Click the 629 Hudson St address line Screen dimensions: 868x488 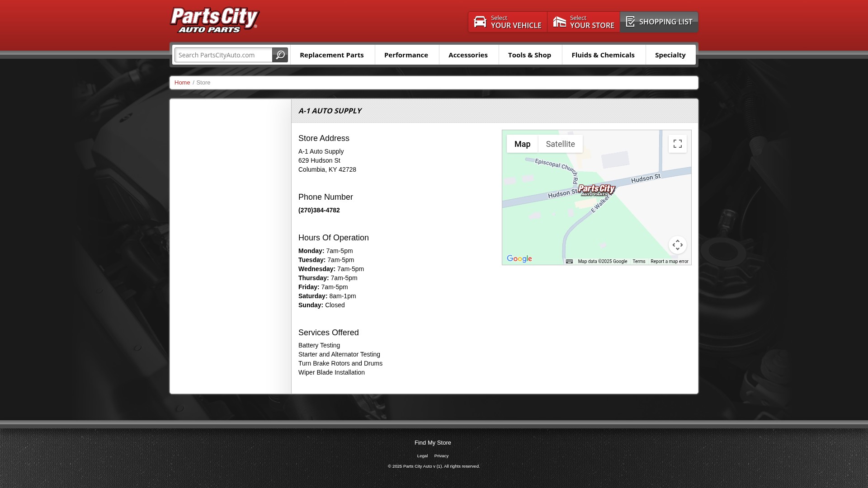pyautogui.click(x=319, y=160)
